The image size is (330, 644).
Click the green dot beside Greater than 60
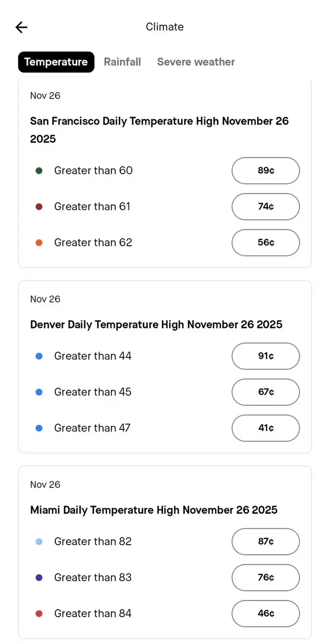[39, 171]
